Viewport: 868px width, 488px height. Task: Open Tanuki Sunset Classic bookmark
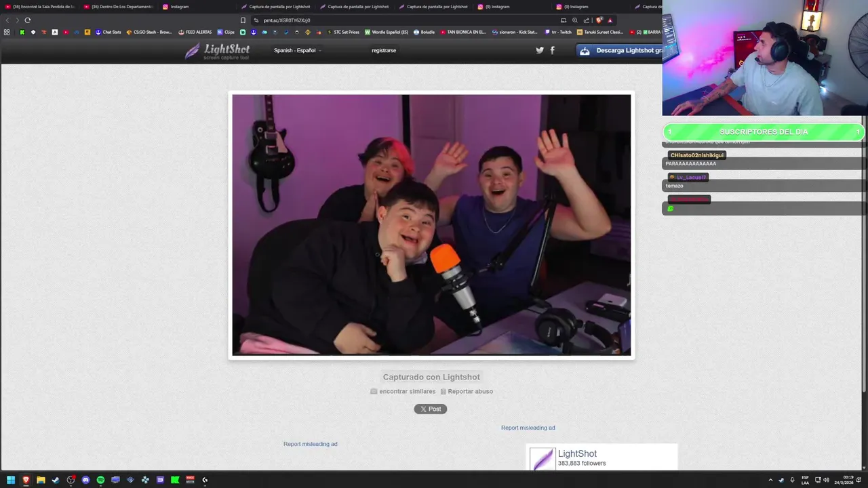click(600, 32)
